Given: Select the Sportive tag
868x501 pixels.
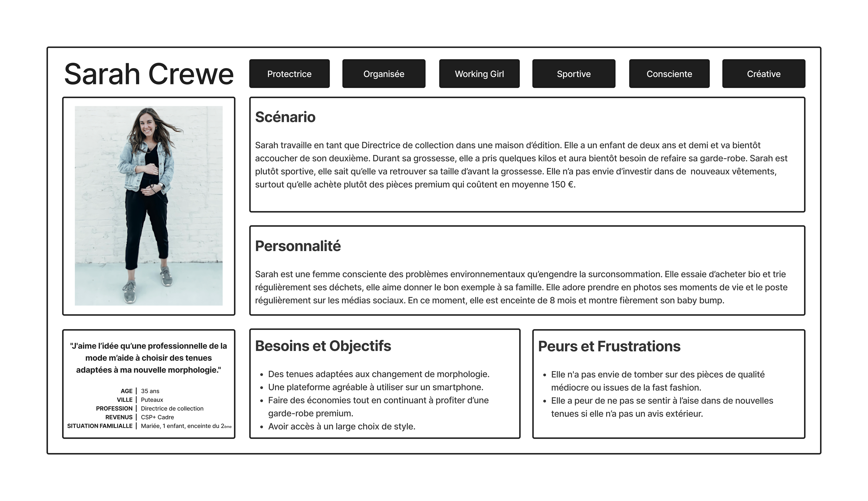Looking at the screenshot, I should (574, 74).
